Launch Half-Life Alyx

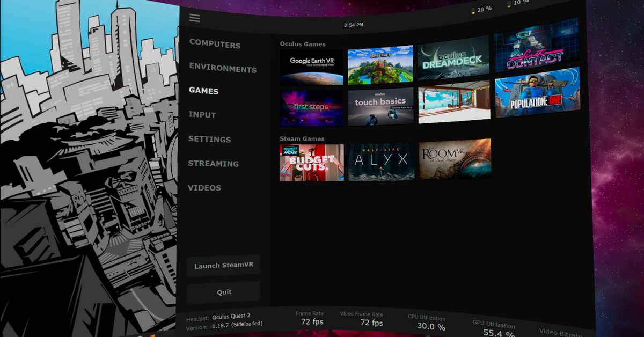coord(382,161)
